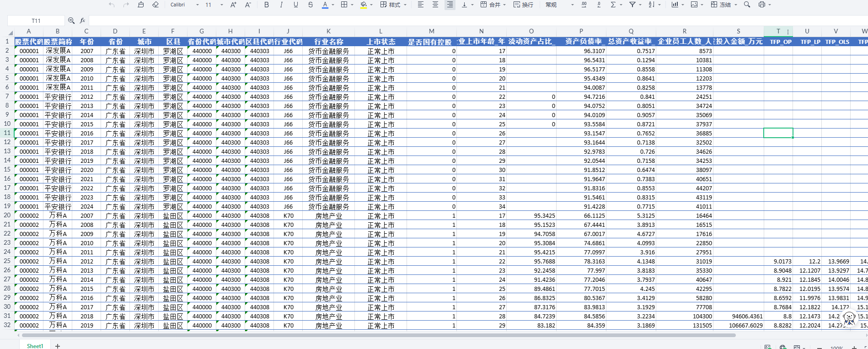The image size is (868, 349).
Task: Apply a filter with the funnel icon
Action: [632, 5]
